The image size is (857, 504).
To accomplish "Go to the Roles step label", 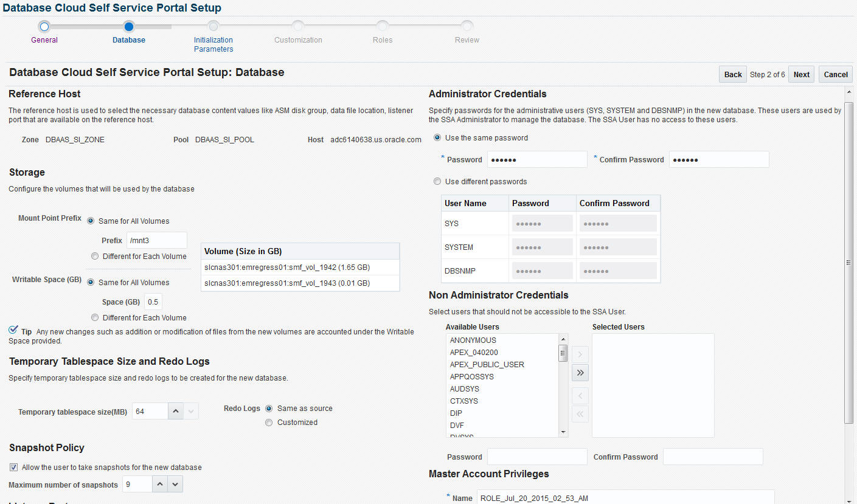I will [383, 40].
